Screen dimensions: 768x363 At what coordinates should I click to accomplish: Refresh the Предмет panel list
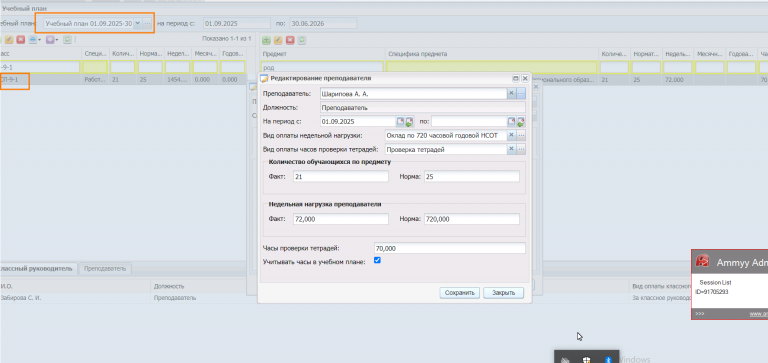(x=302, y=40)
